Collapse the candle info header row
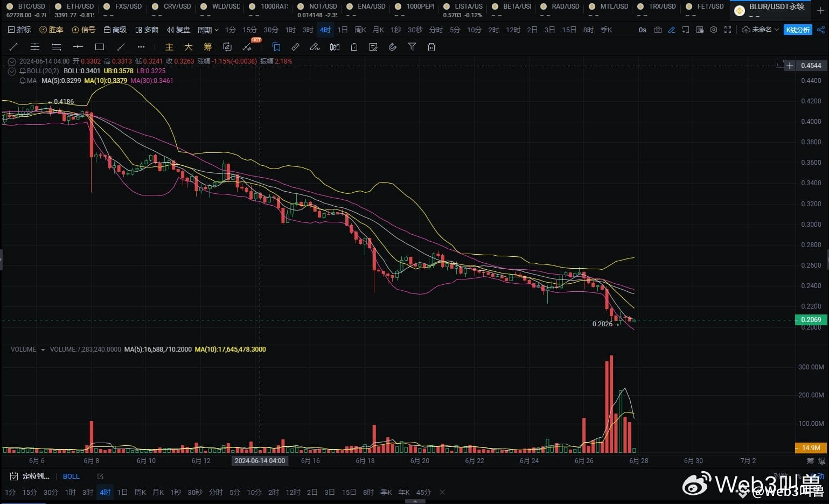Viewport: 829px width, 504px height. click(x=12, y=61)
